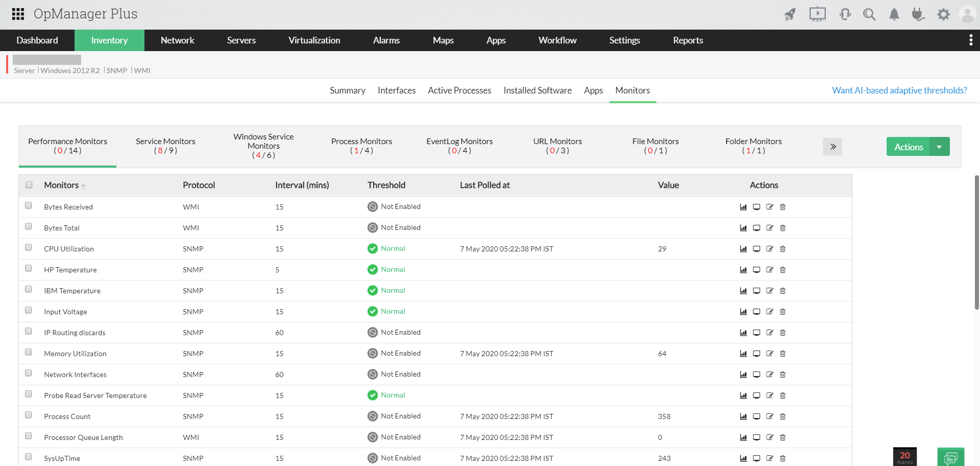Switch to the Installed Software tab
Image resolution: width=980 pixels, height=466 pixels.
537,90
